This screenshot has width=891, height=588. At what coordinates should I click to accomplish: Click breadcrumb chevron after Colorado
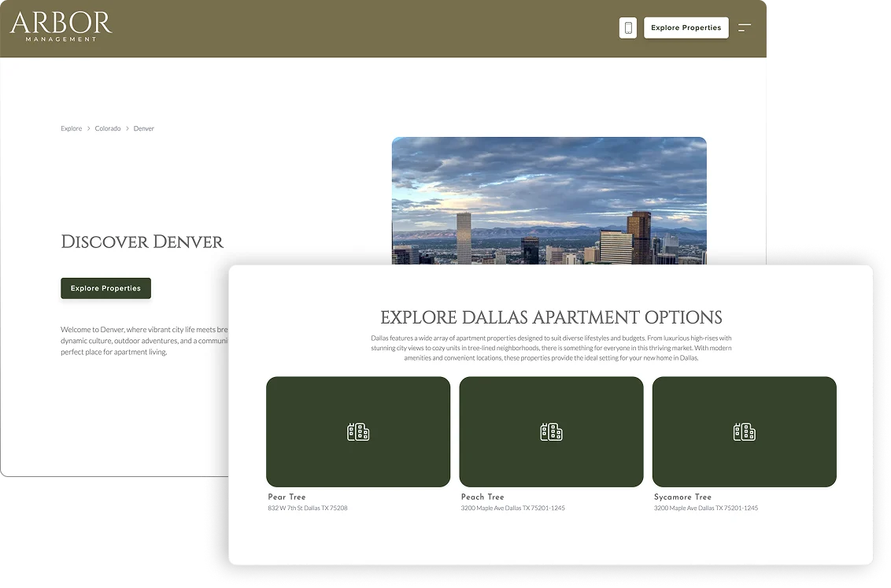128,128
